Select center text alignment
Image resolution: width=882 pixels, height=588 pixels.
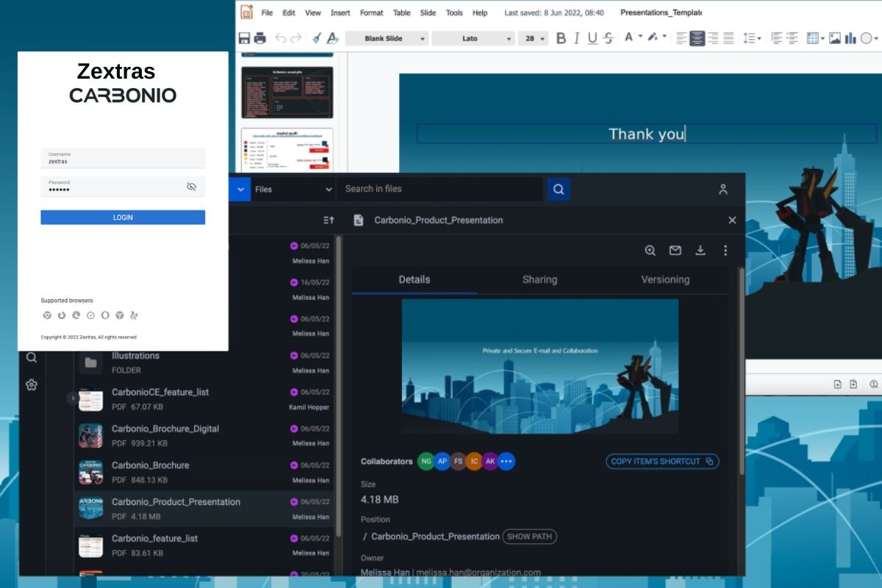[x=697, y=38]
